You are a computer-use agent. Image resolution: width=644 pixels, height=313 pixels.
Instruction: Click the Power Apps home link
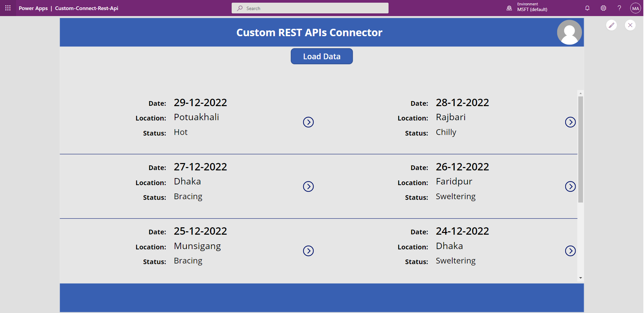pos(33,8)
